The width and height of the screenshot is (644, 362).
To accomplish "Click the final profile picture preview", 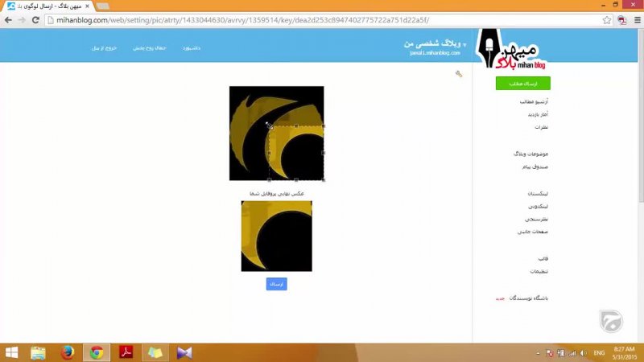I will pyautogui.click(x=276, y=236).
